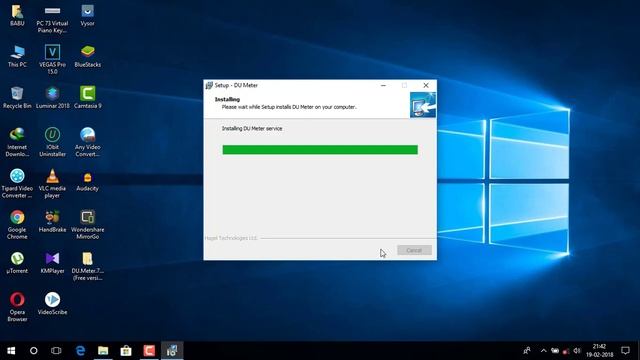Screen dimensions: 640x360
Task: Open File Explorer from taskbar
Action: (103, 351)
